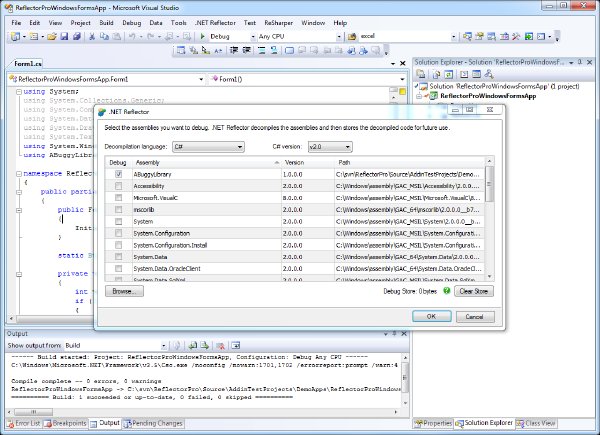This screenshot has width=600, height=435.
Task: Sort list by Assembly column header
Action: 207,163
